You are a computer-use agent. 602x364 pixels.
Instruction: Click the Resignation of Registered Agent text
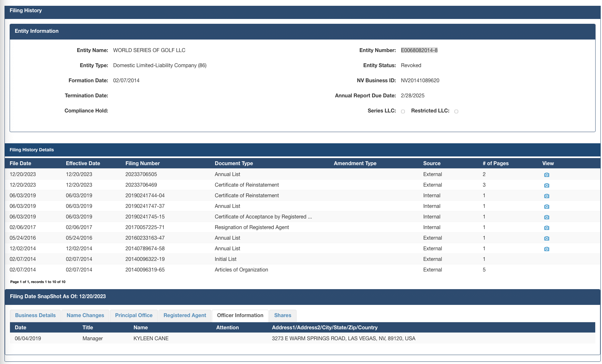click(x=252, y=227)
